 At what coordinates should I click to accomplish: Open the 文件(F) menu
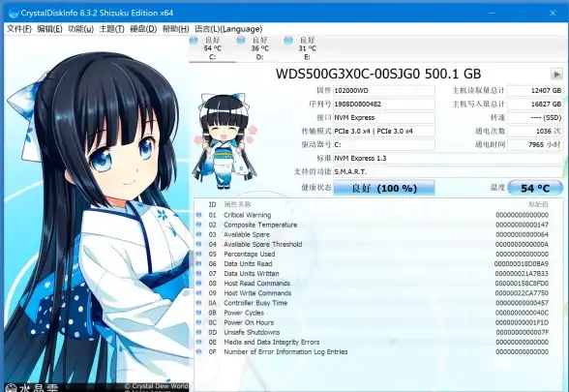pyautogui.click(x=19, y=29)
